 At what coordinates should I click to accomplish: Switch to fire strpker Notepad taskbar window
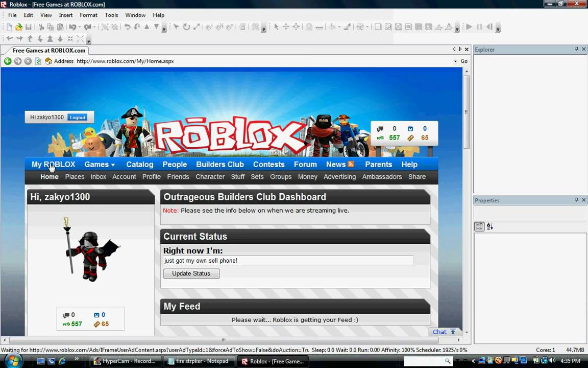pyautogui.click(x=199, y=361)
